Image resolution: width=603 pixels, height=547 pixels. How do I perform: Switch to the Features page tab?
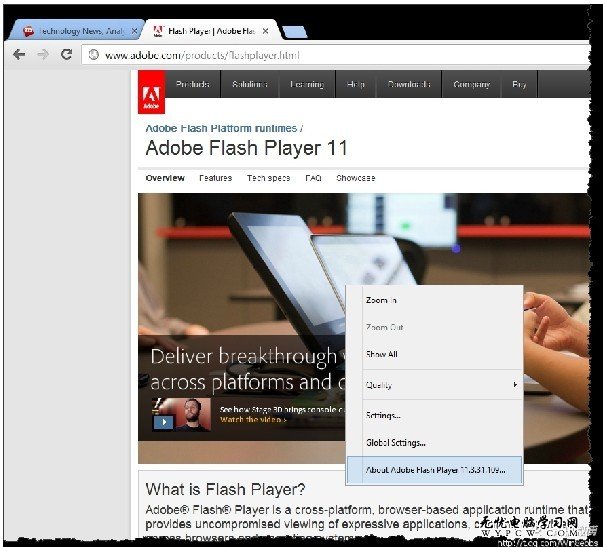215,178
